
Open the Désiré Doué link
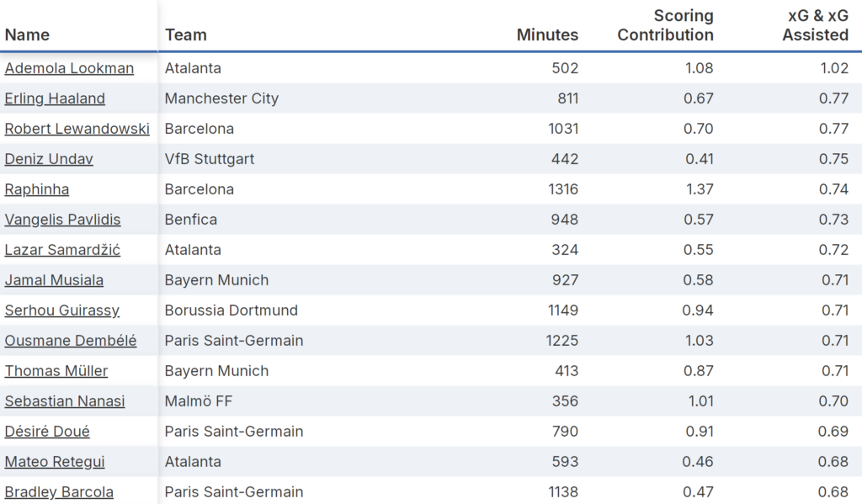click(47, 432)
